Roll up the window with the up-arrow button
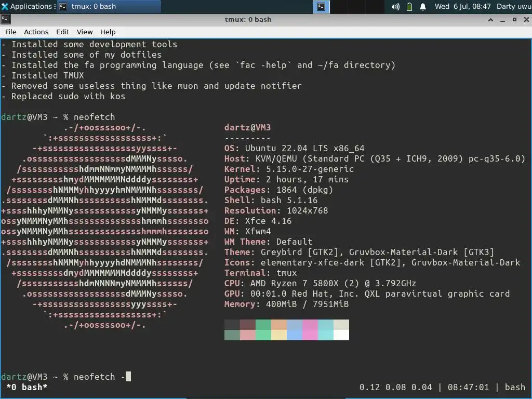532x399 pixels. tap(490, 20)
